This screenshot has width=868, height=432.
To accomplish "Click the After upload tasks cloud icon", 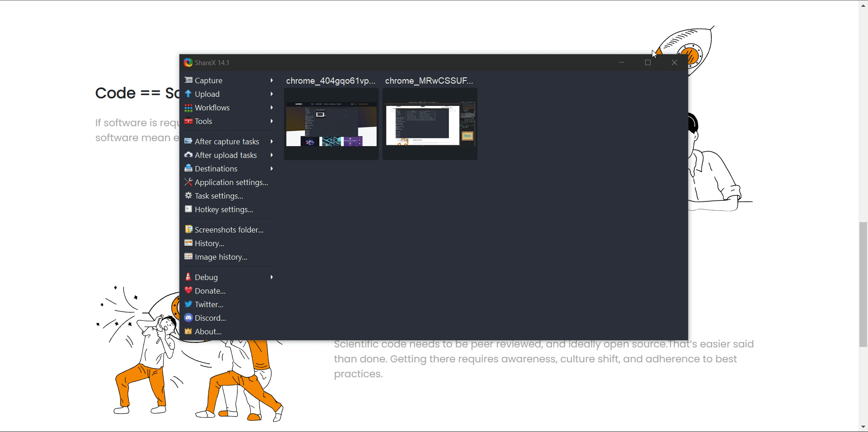I will (x=189, y=155).
